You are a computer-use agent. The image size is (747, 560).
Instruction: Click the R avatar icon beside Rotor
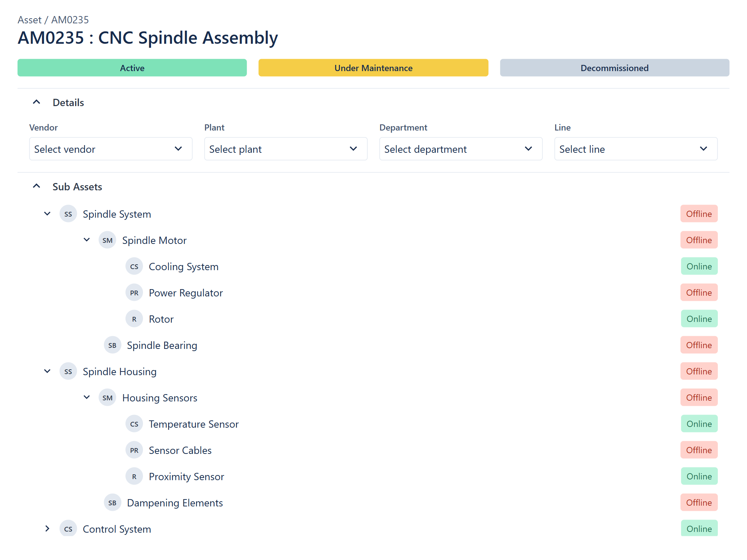point(134,319)
